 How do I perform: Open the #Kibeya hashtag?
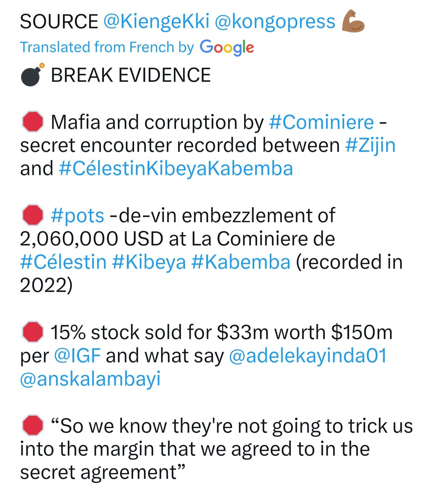point(149,262)
